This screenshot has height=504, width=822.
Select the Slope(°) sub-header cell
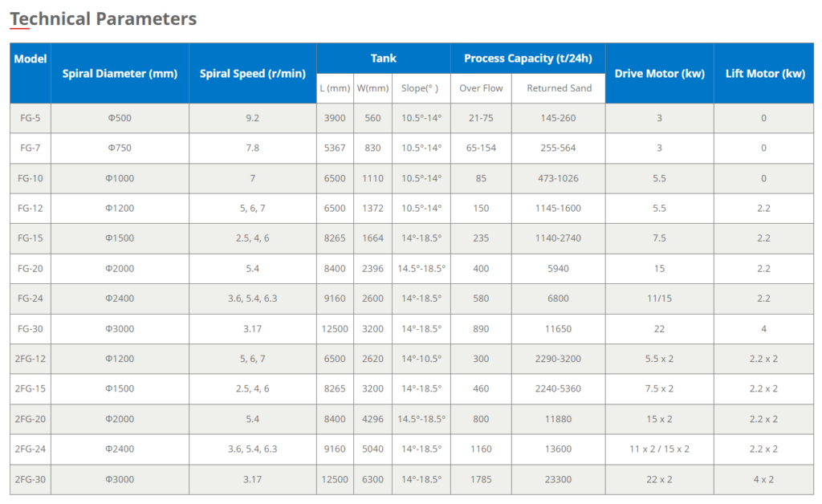click(421, 88)
